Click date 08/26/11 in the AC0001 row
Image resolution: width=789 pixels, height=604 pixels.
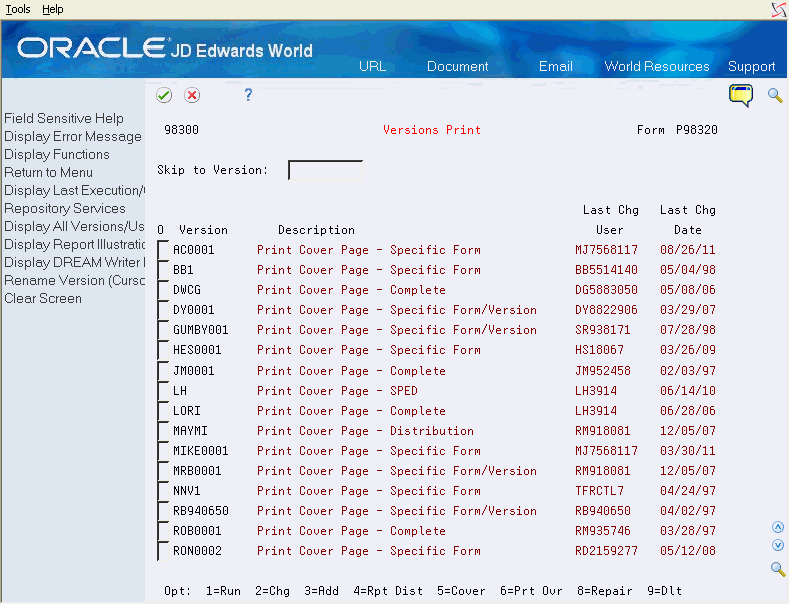688,250
